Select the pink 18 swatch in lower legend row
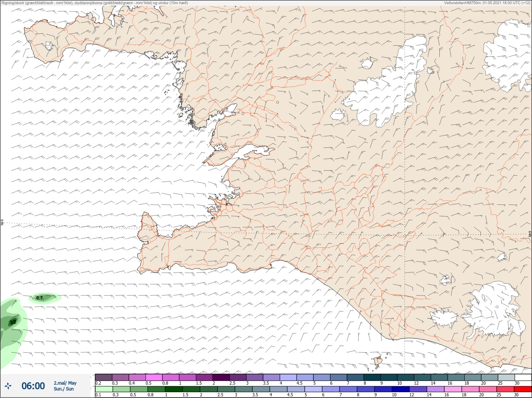This screenshot has height=398, width=532. click(470, 389)
